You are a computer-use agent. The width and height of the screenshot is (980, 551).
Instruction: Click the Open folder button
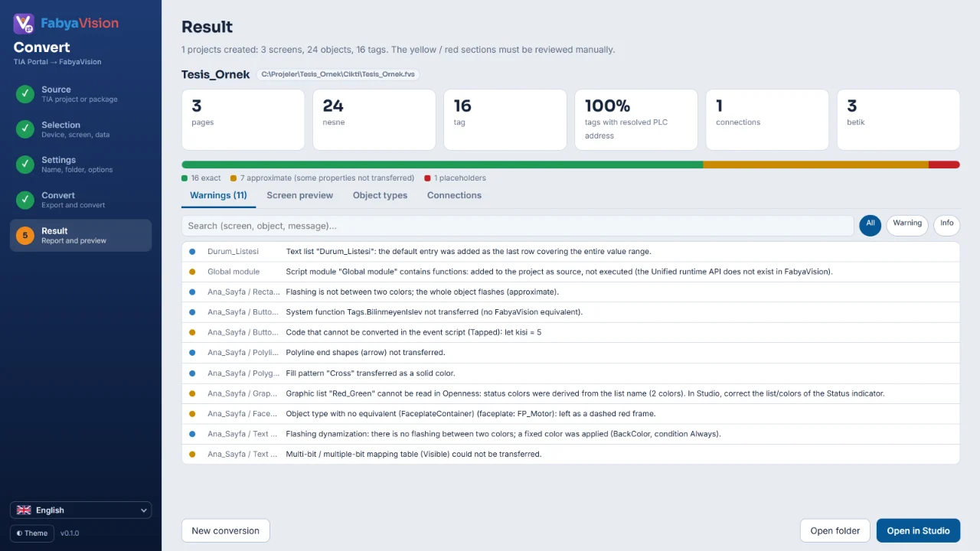tap(835, 530)
